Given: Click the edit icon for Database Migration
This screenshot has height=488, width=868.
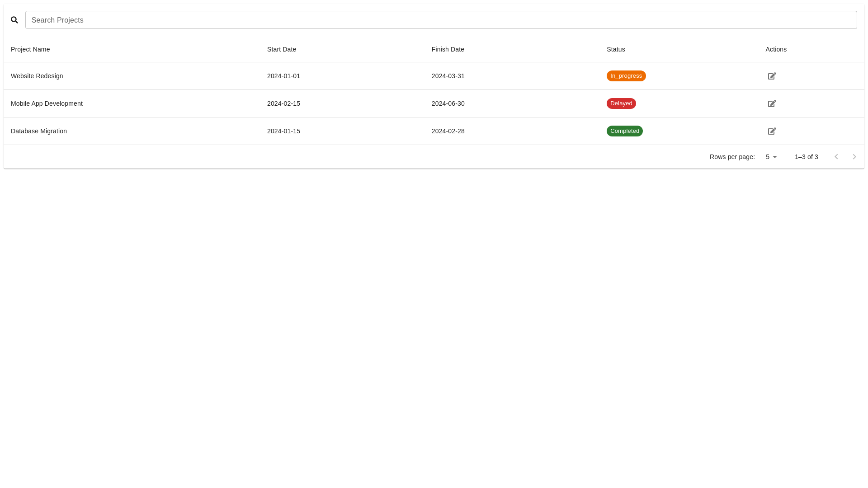Looking at the screenshot, I should point(772,131).
